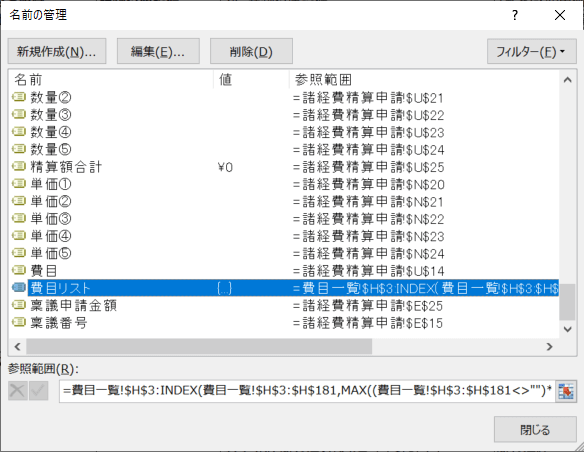Select the 単価⑤ name row
Viewport: 584px width, 452px height.
click(284, 253)
